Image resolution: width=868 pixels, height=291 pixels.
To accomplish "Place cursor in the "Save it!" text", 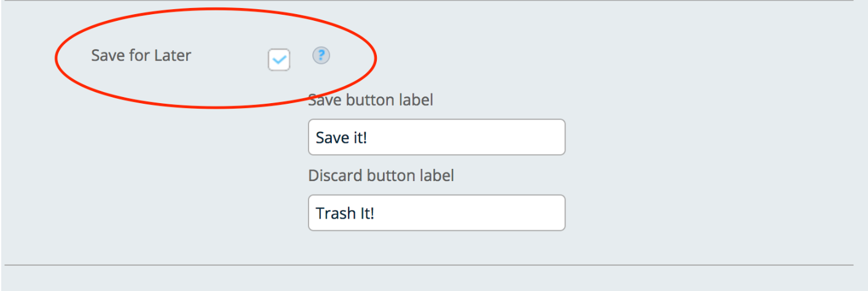I will click(x=341, y=138).
